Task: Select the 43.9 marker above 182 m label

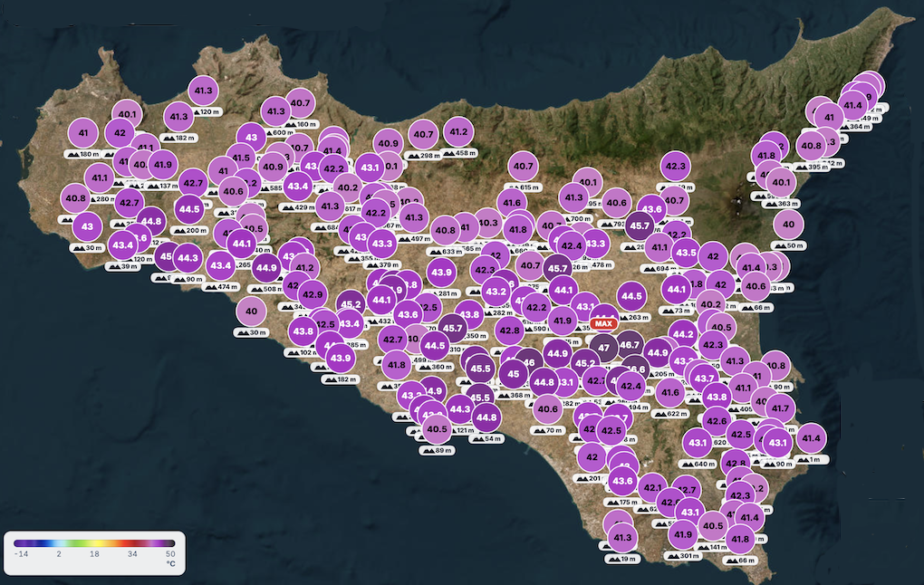Action: click(x=341, y=358)
